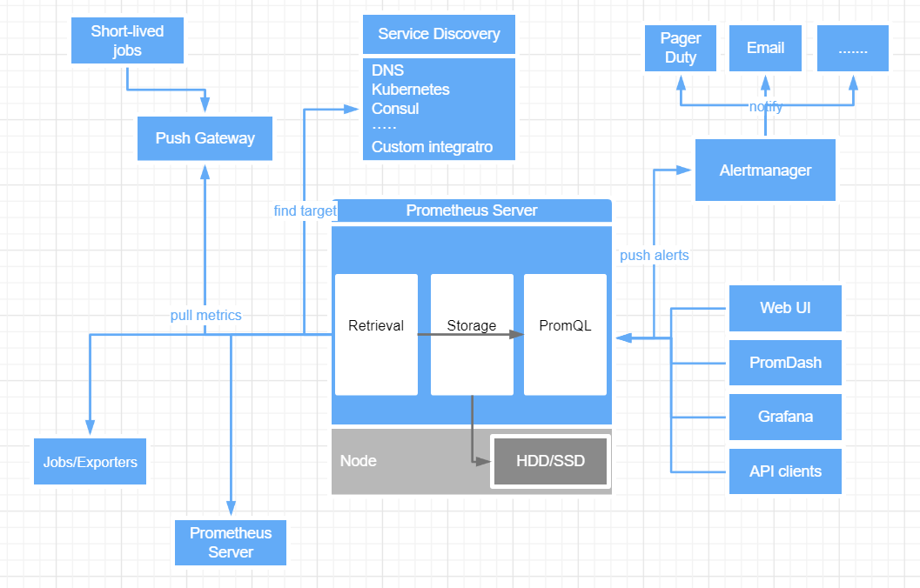This screenshot has width=920, height=588.
Task: Select the Grafana box
Action: pos(785,417)
